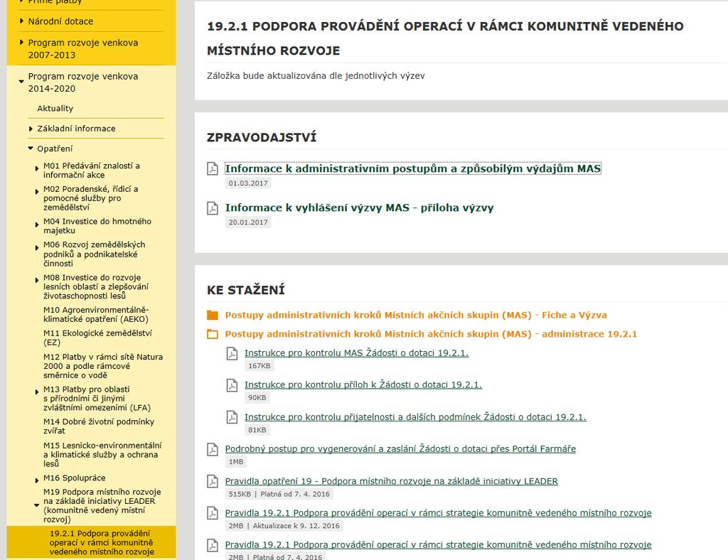The height and width of the screenshot is (560, 728).
Task: Click PDF icon beside Pravidla opatření 19
Action: tap(212, 481)
